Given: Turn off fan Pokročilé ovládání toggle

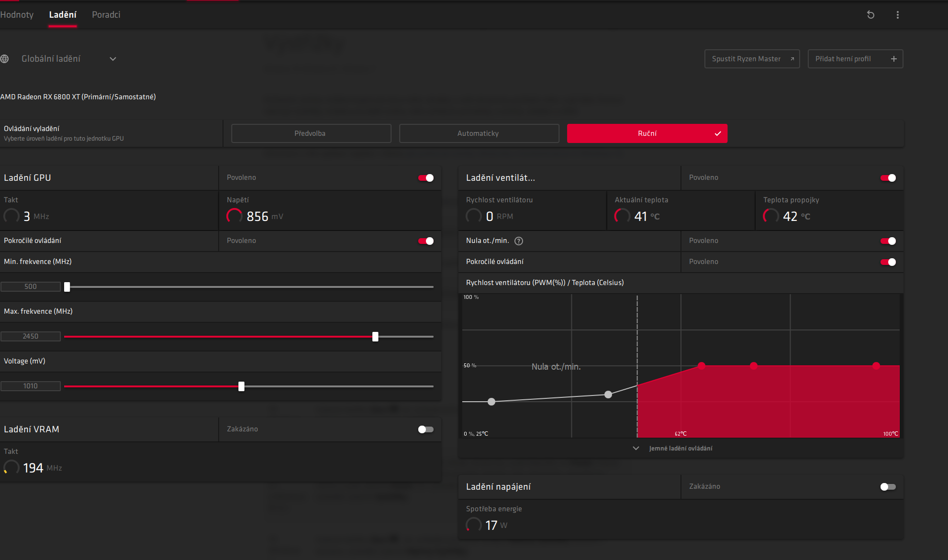Looking at the screenshot, I should tap(888, 262).
